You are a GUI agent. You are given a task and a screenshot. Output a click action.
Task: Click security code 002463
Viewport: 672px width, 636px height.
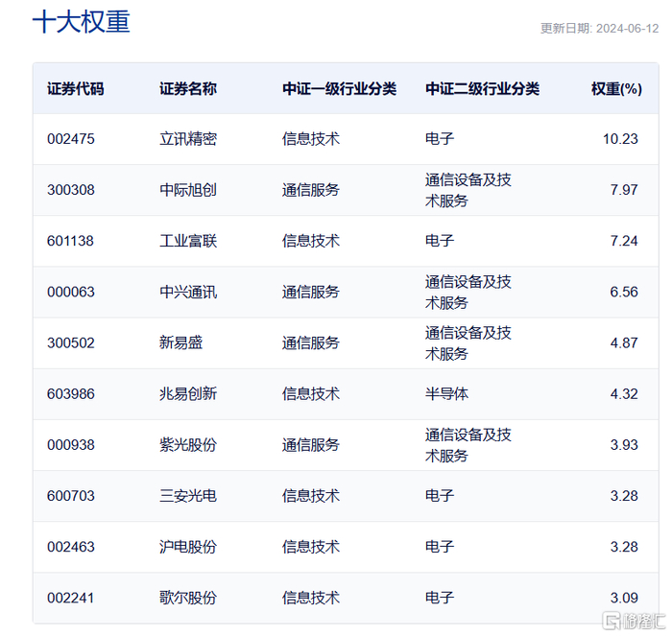71,547
